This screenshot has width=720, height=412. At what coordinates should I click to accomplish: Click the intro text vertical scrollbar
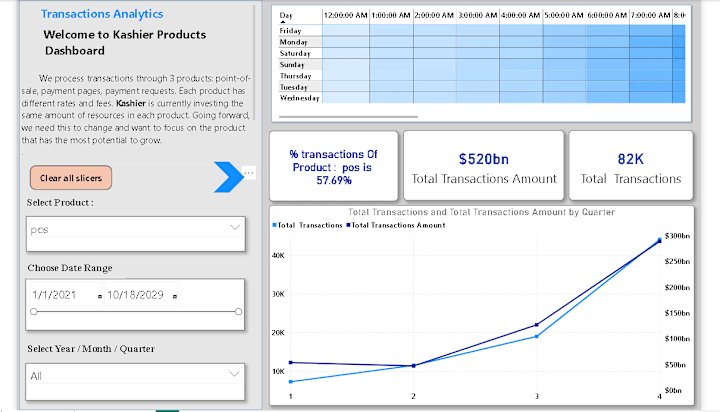click(x=254, y=62)
